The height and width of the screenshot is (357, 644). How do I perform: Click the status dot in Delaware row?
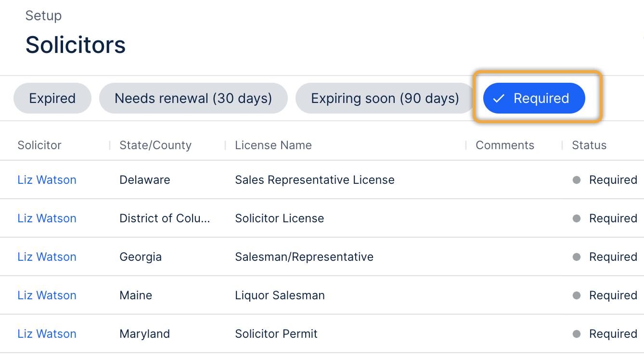pos(577,180)
